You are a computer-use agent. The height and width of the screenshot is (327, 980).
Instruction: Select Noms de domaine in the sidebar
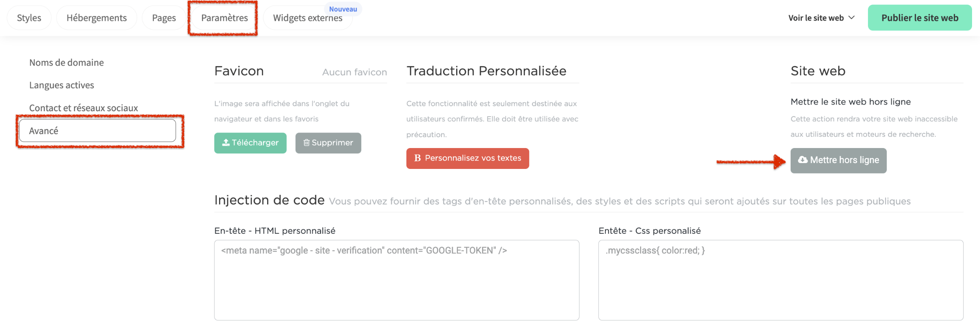(66, 62)
